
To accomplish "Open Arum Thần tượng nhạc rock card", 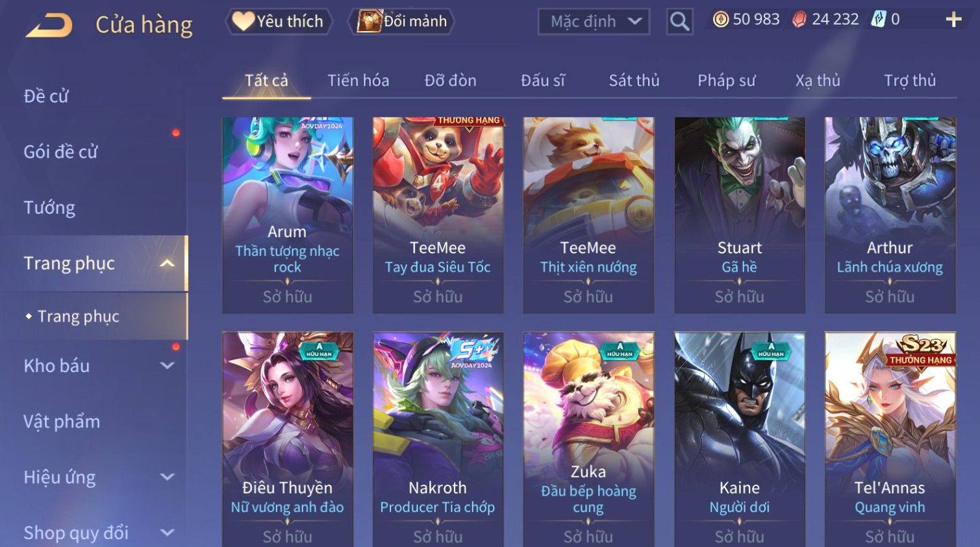I will click(288, 215).
